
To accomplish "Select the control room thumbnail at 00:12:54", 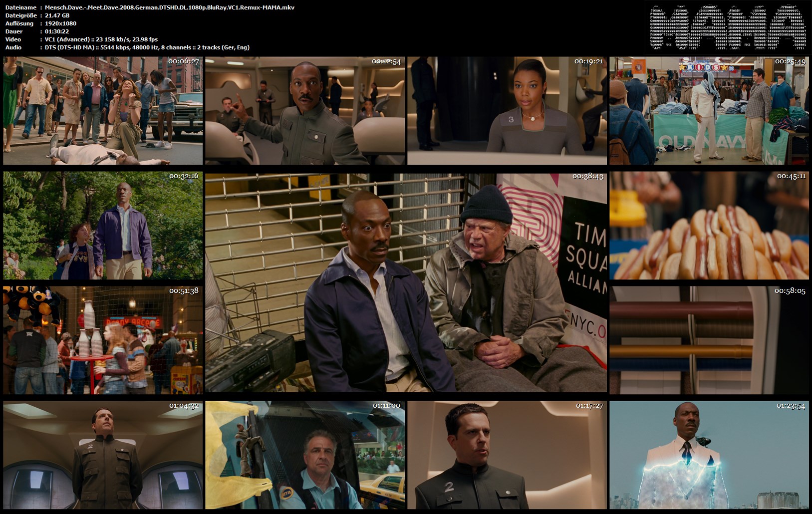I will coord(304,110).
